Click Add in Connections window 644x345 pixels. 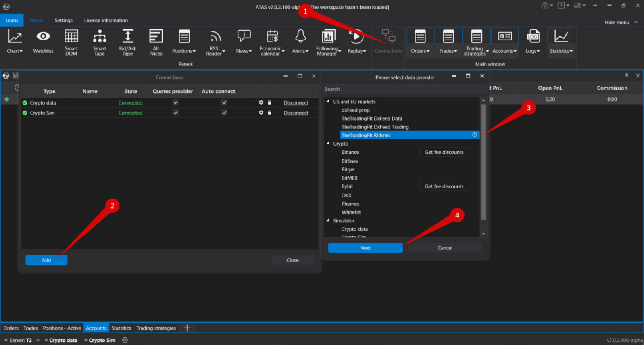[x=46, y=260]
